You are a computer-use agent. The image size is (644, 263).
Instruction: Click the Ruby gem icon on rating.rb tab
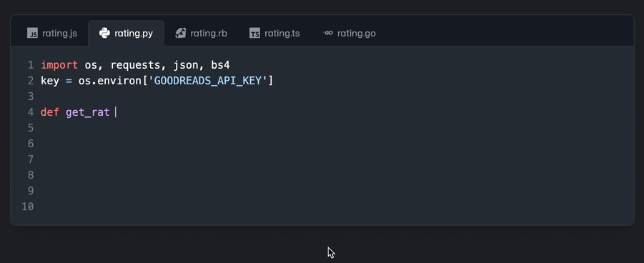click(x=181, y=34)
